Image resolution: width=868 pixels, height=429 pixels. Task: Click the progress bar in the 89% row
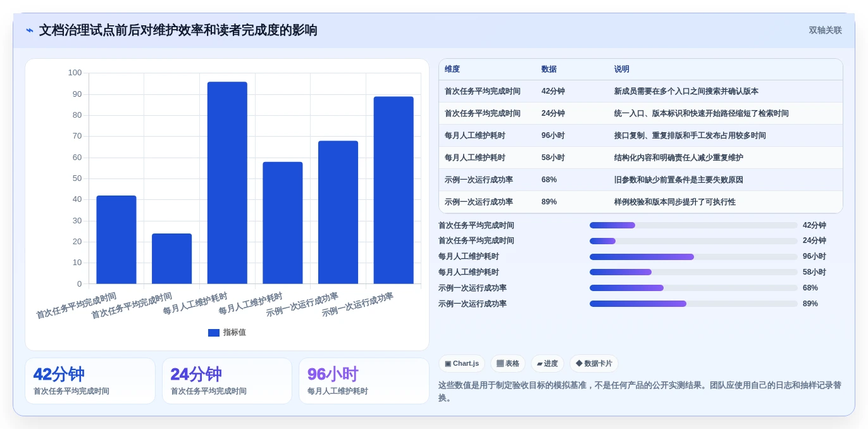click(x=693, y=304)
